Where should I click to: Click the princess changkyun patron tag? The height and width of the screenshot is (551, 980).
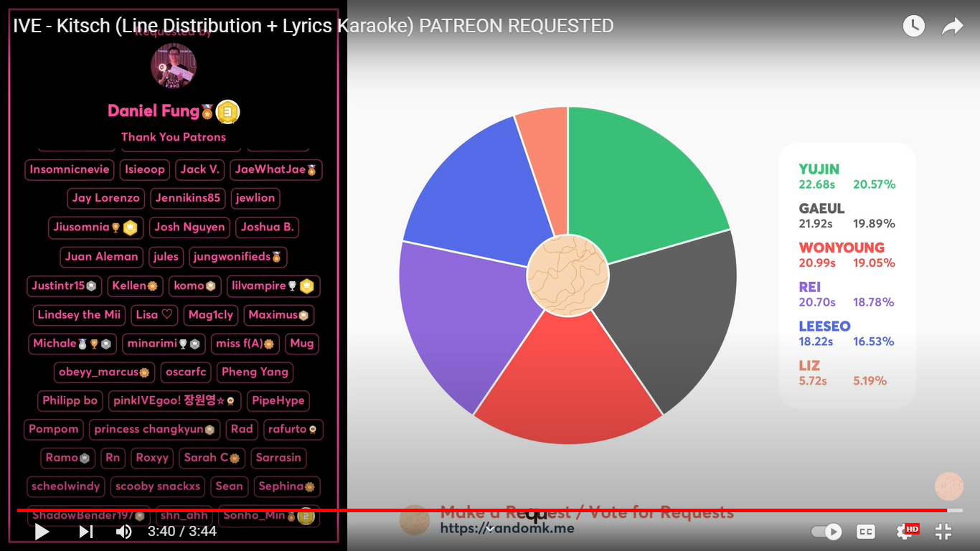[x=154, y=430]
